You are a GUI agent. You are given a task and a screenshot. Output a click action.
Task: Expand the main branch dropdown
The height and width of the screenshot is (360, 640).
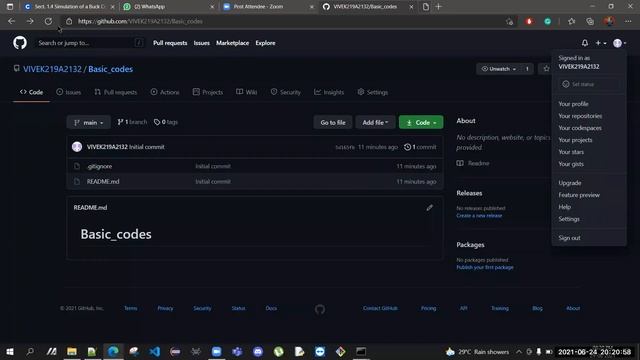pos(89,122)
